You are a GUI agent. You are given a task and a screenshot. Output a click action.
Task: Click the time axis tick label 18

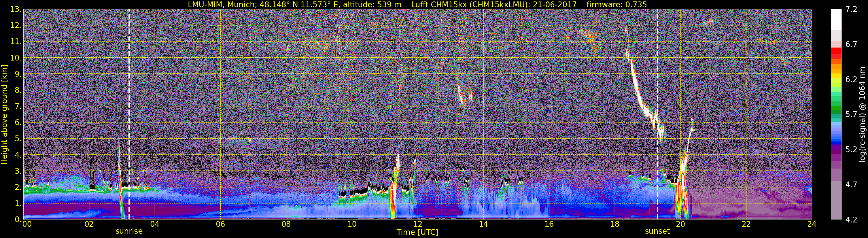pyautogui.click(x=614, y=224)
